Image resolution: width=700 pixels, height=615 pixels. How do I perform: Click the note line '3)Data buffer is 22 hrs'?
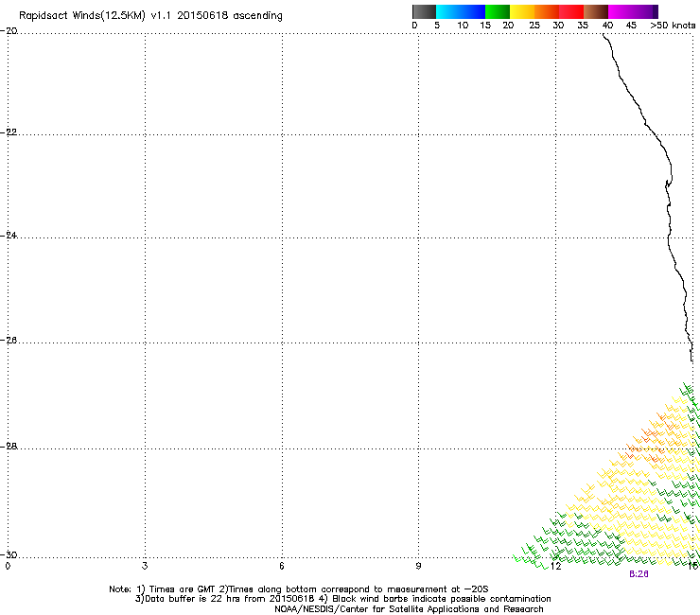point(342,599)
